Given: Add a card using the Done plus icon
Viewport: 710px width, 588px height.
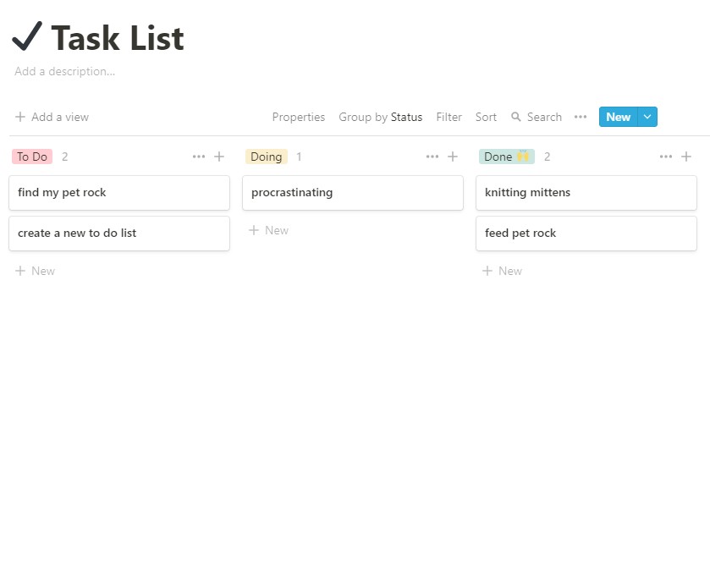Looking at the screenshot, I should point(686,157).
